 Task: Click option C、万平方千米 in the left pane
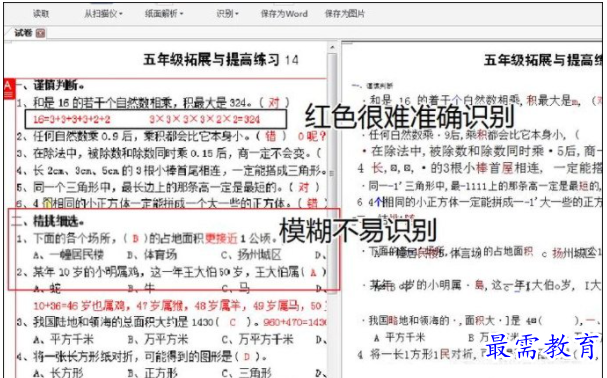coord(257,340)
